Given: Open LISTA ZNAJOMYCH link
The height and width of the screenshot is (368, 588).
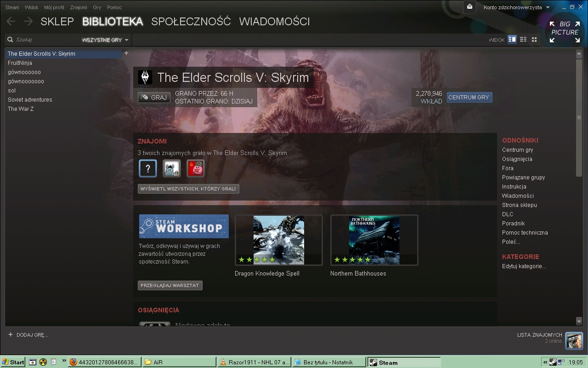Looking at the screenshot, I should click(x=539, y=335).
